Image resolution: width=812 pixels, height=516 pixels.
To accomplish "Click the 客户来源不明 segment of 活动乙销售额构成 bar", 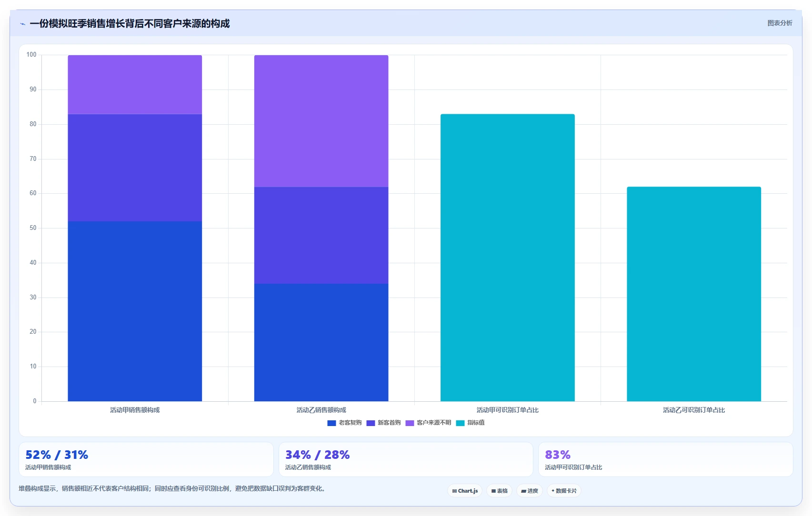I will [x=321, y=121].
